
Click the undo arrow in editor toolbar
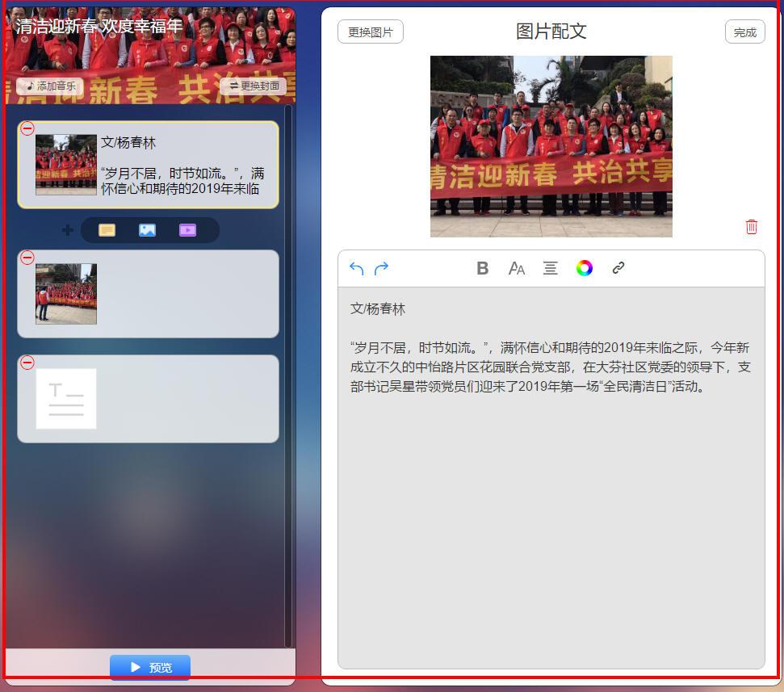click(x=356, y=269)
